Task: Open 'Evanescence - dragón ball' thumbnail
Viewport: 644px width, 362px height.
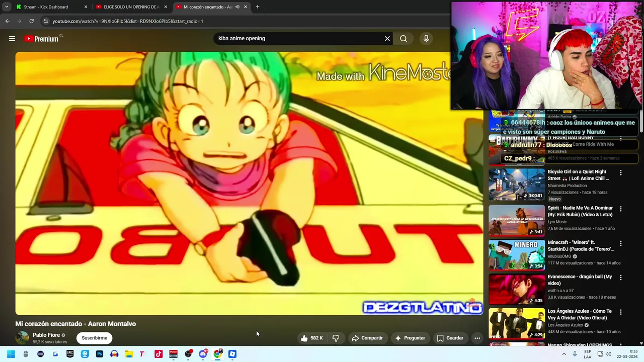Action: 517,289
